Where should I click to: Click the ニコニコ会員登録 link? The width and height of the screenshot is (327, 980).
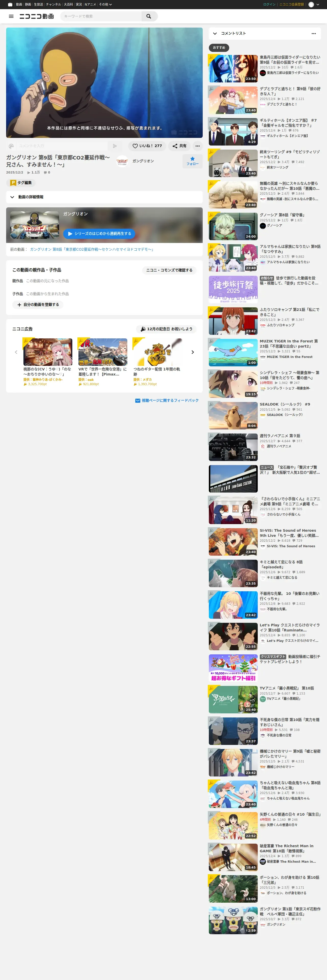(292, 5)
